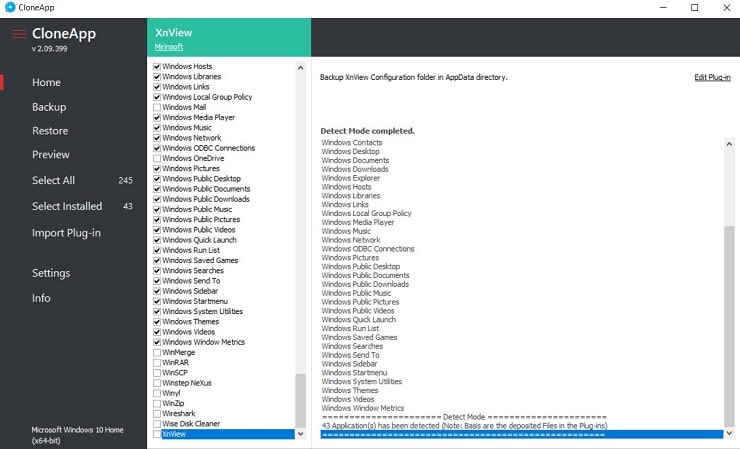Select Windows Quick Launch in plug-in list
740x449 pixels.
pos(200,240)
